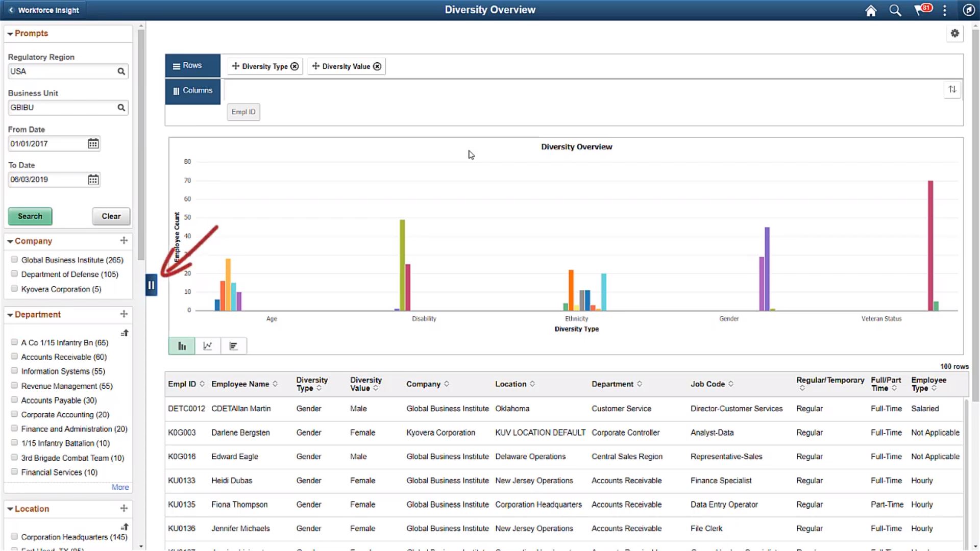The image size is (980, 551).
Task: Open notifications flag showing 81 alerts
Action: tap(921, 10)
